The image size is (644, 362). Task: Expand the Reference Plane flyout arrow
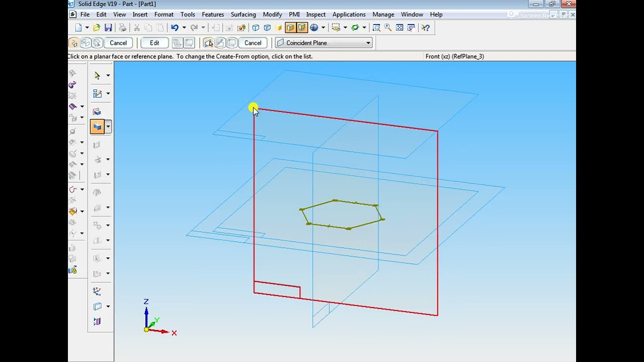point(108,306)
